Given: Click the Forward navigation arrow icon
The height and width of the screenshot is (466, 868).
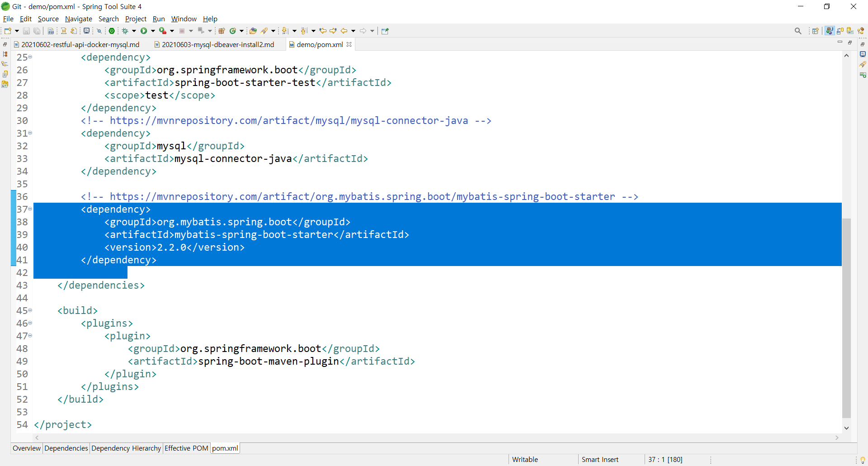Looking at the screenshot, I should [363, 31].
